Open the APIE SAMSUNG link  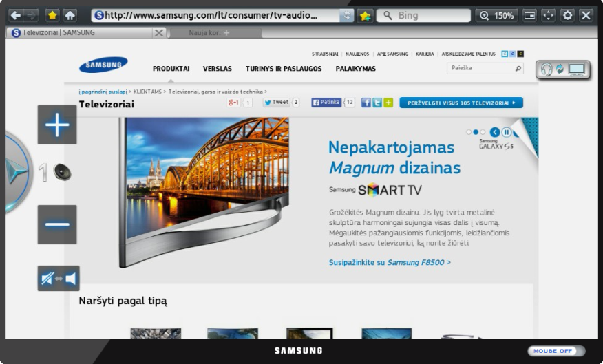[x=392, y=54]
